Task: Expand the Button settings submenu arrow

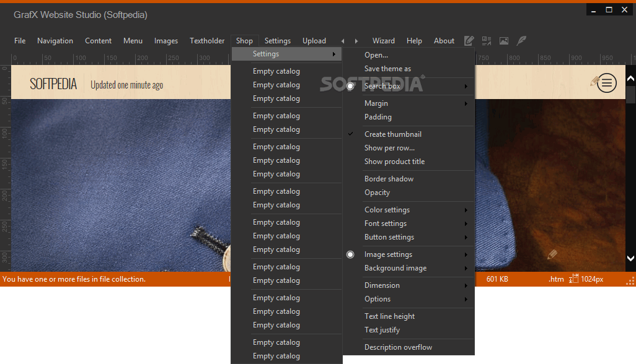Action: pos(466,237)
